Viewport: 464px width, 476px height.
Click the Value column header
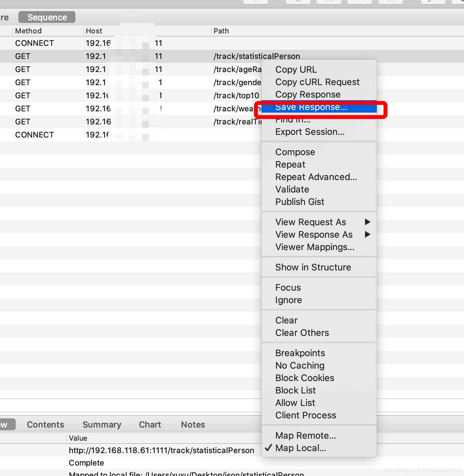(x=78, y=438)
